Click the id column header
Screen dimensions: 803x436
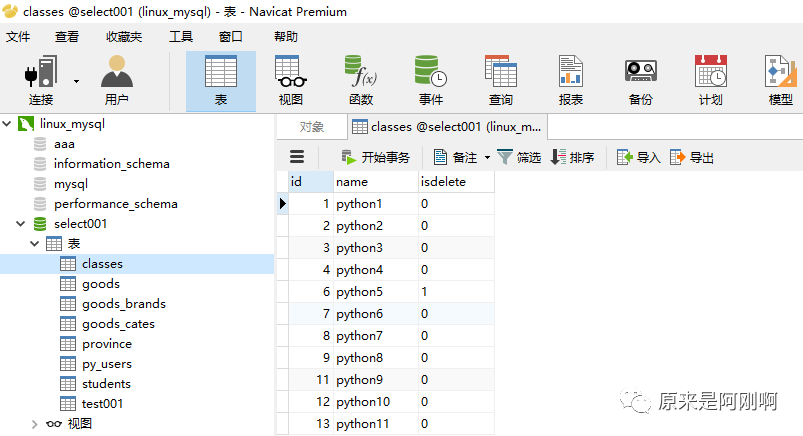tap(311, 182)
